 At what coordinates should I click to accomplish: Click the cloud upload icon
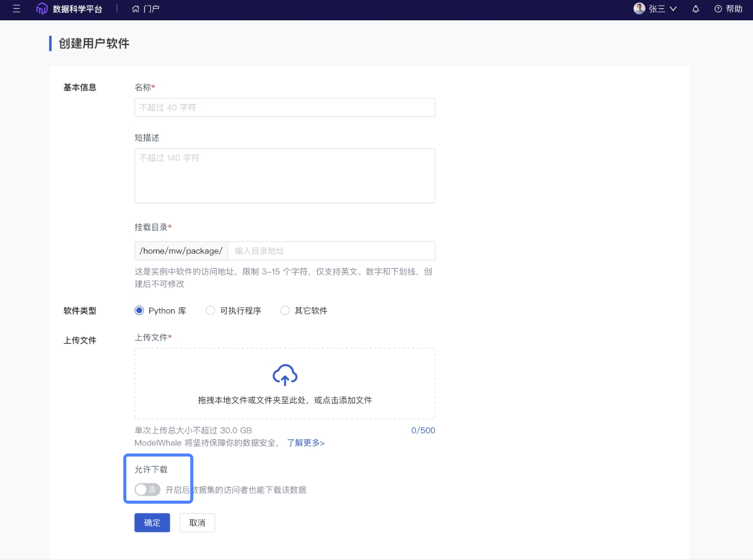(x=285, y=375)
